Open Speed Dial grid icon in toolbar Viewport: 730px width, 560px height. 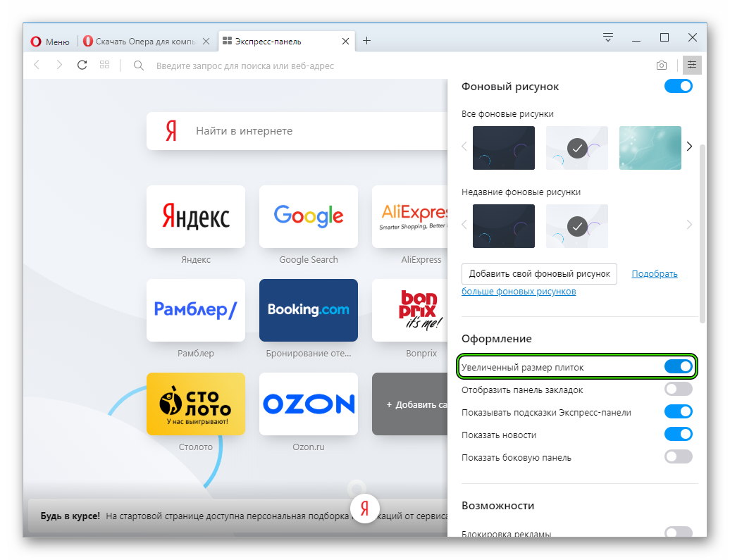[x=105, y=66]
